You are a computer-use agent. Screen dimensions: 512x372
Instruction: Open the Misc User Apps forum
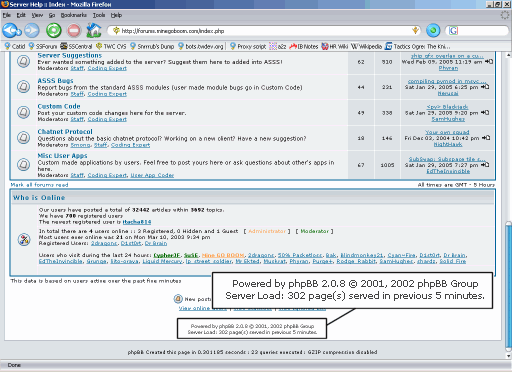tap(62, 156)
